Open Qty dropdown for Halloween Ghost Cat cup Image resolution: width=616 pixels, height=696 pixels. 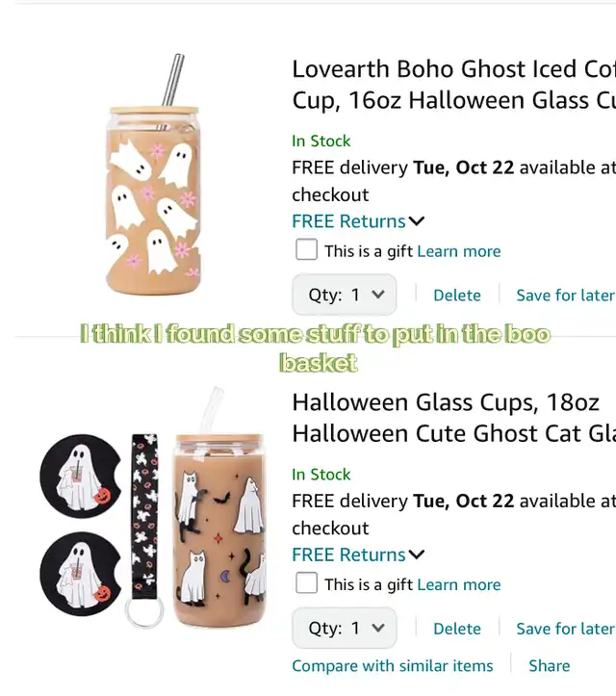tap(344, 628)
